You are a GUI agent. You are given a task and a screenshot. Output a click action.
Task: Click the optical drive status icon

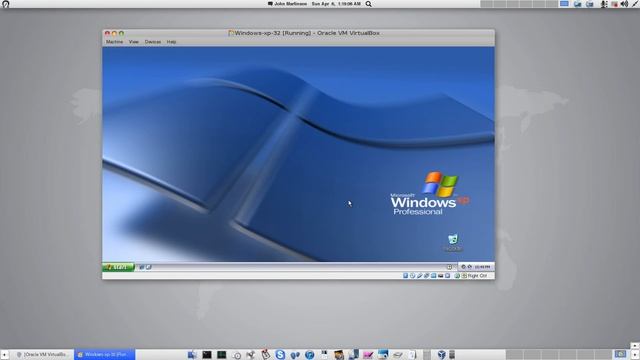pyautogui.click(x=413, y=276)
